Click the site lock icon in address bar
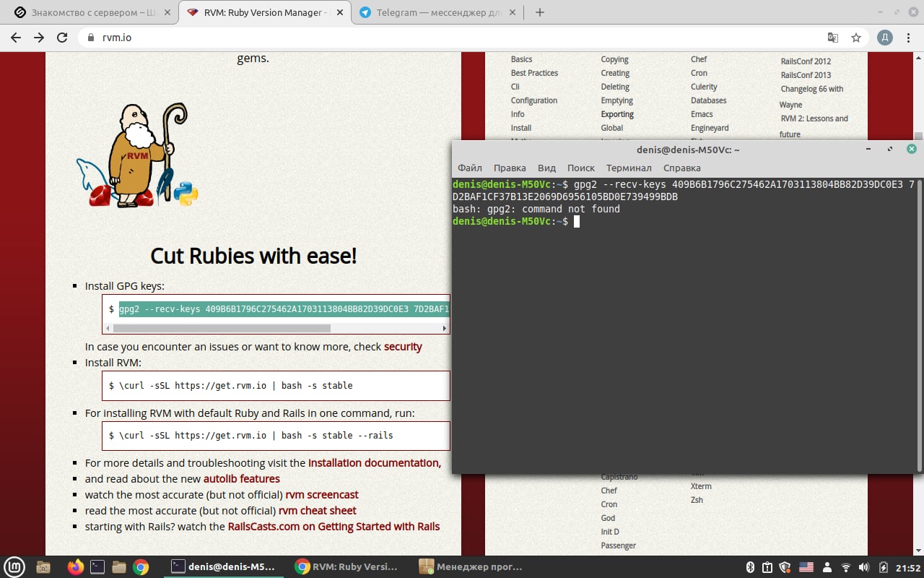The width and height of the screenshot is (924, 578). click(x=90, y=38)
